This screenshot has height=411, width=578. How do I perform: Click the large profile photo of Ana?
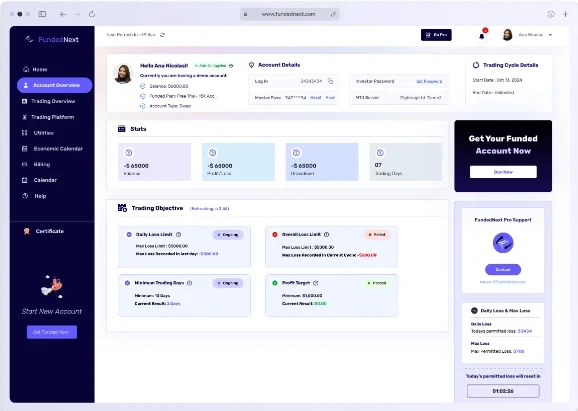click(x=123, y=73)
